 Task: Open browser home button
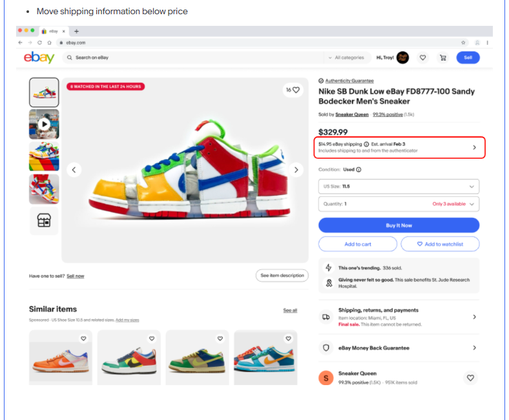pyautogui.click(x=49, y=43)
